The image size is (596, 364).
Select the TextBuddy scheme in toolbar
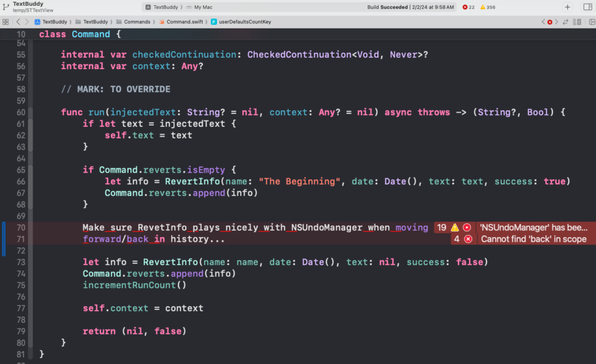[166, 7]
